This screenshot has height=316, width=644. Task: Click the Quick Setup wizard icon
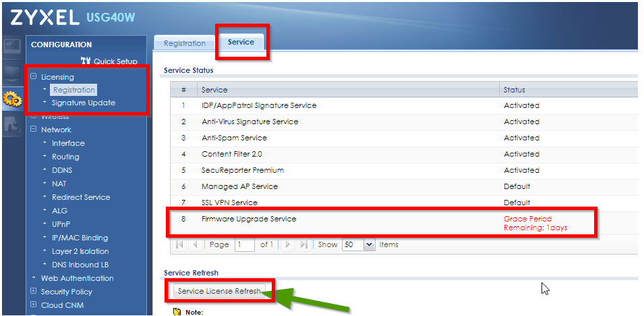tap(86, 61)
